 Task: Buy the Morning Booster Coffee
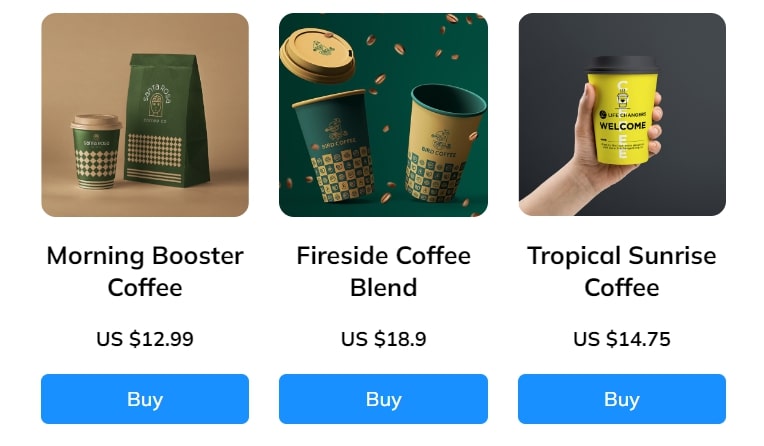145,399
